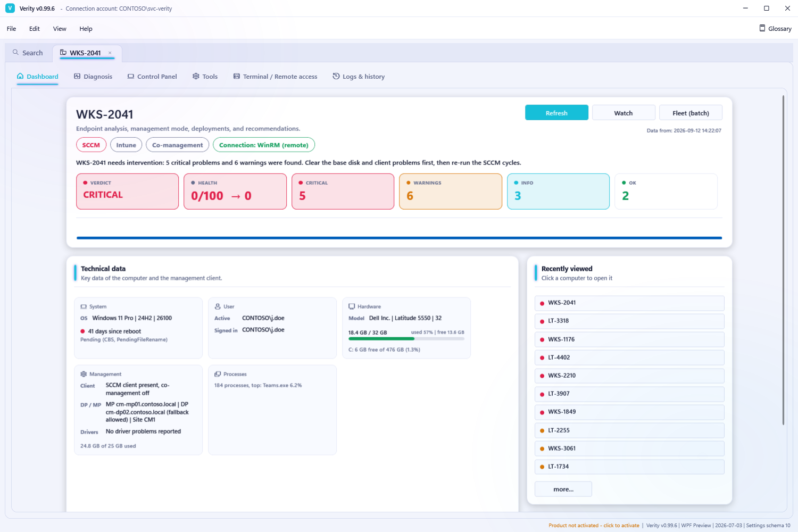
Task: Open LT-4402 from Recently viewed
Action: pyautogui.click(x=629, y=358)
